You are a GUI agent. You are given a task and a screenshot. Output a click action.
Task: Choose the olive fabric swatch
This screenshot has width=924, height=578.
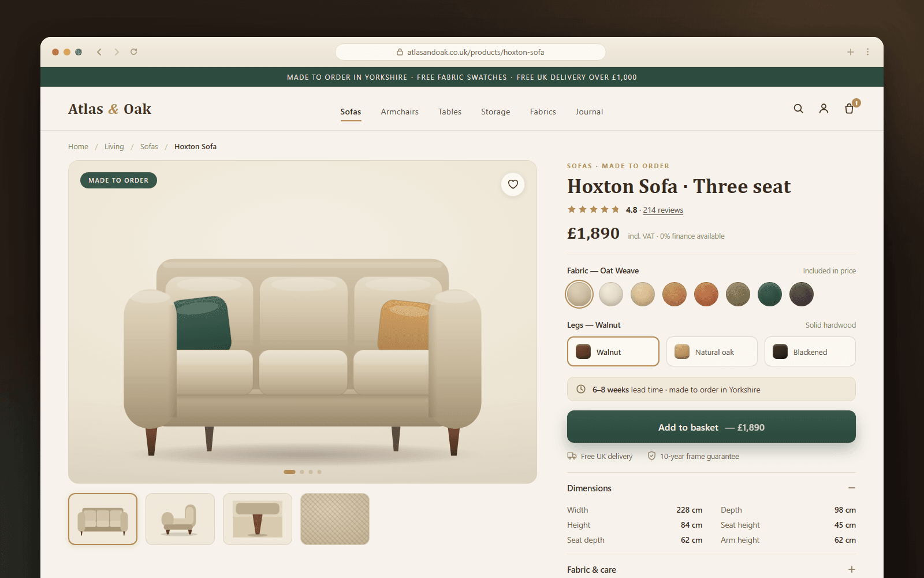pos(738,294)
